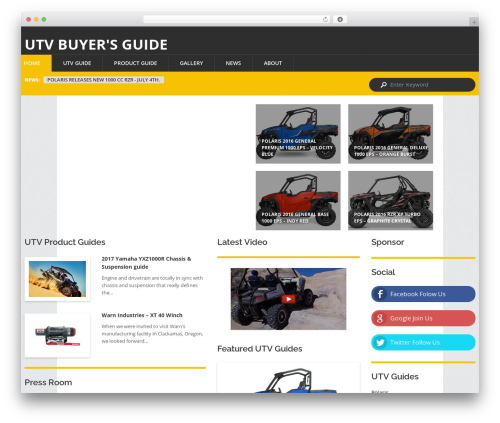Open the PRODUCT GUIDE menu item

pyautogui.click(x=135, y=63)
